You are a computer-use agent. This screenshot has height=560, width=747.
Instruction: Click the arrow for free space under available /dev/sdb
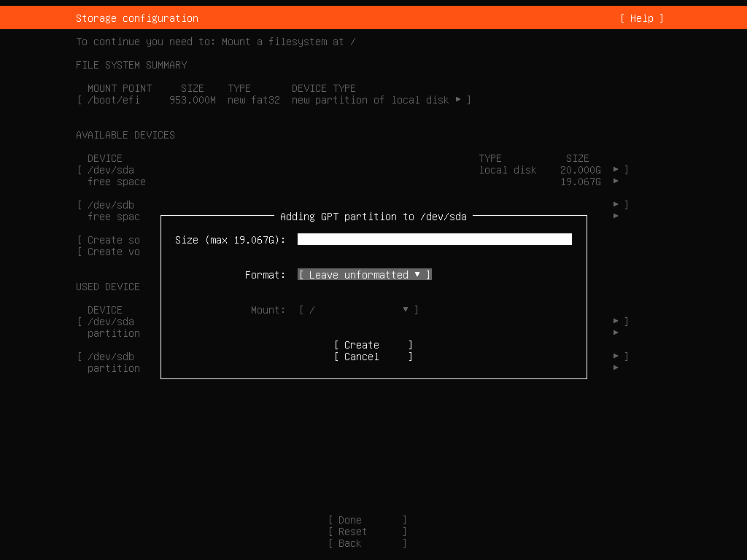pos(616,217)
